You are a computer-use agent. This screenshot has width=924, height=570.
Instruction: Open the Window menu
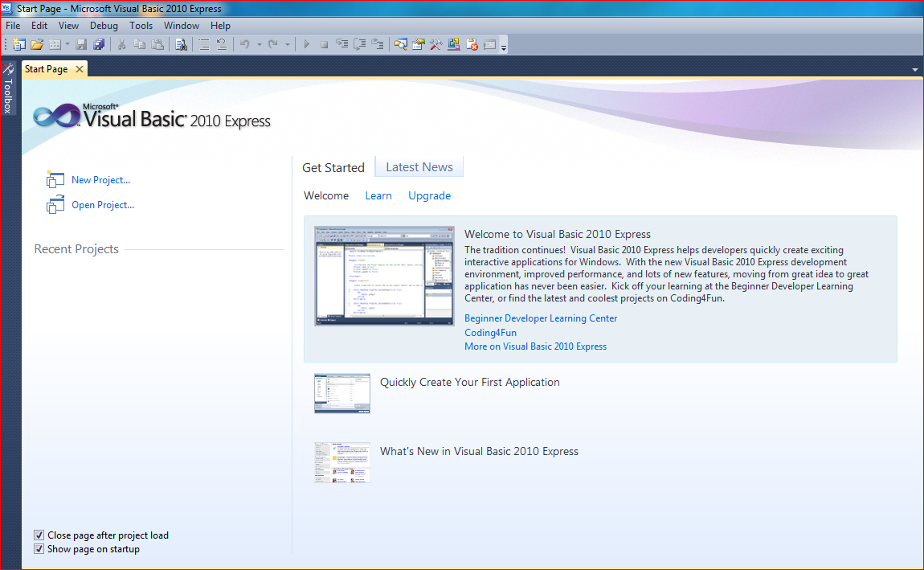coord(182,26)
